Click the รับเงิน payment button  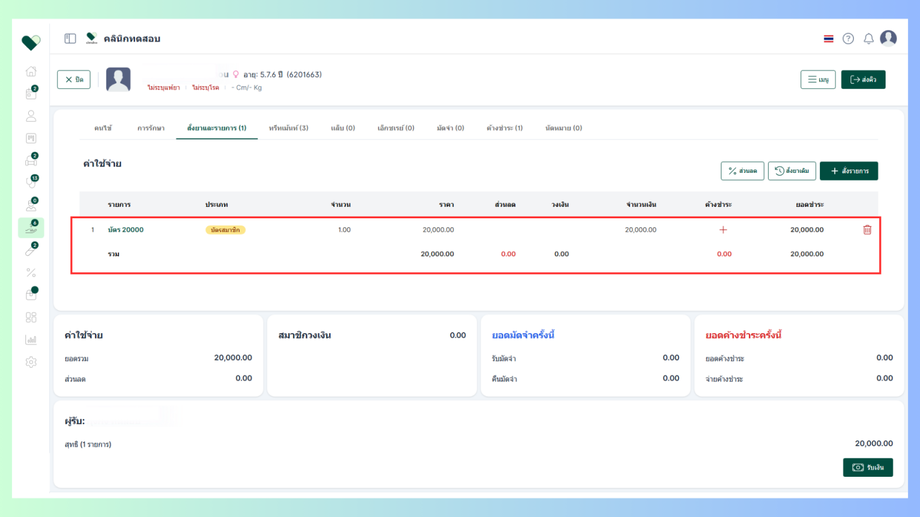[x=868, y=468]
